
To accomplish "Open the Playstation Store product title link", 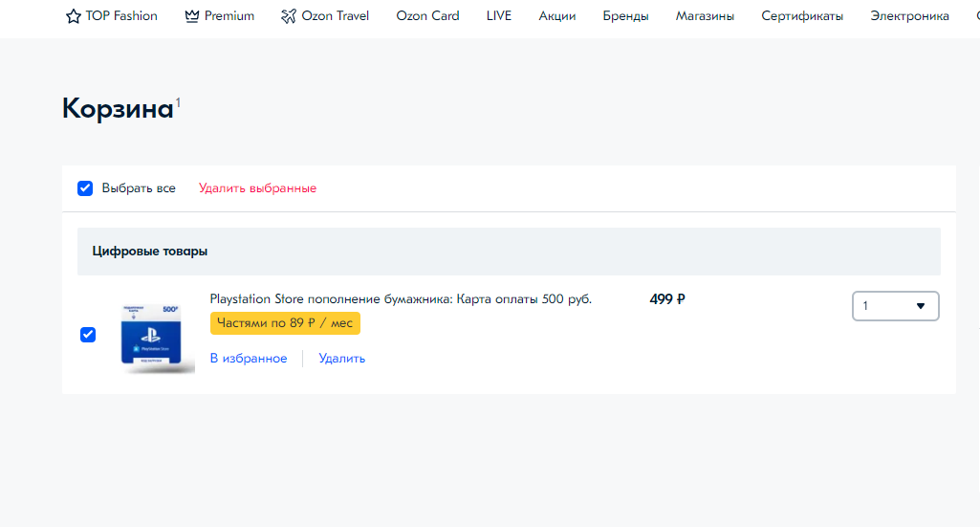I will click(401, 298).
